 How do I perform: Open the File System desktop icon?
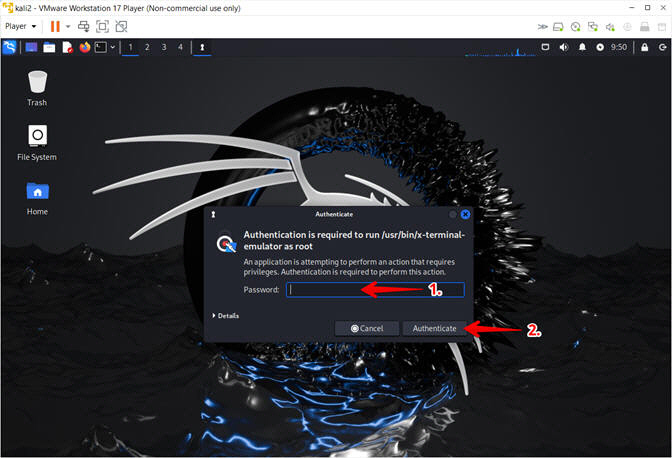[x=37, y=143]
